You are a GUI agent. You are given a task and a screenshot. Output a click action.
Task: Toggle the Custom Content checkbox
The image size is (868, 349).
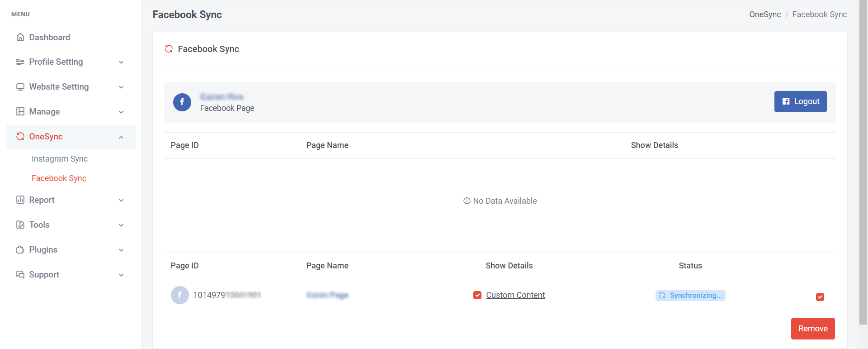(477, 295)
